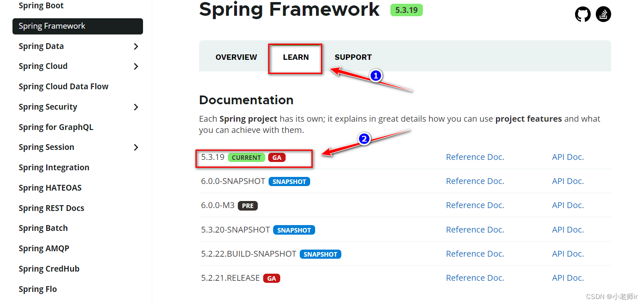644x304 pixels.
Task: Open Spring HATEOAS project page
Action: [x=50, y=188]
